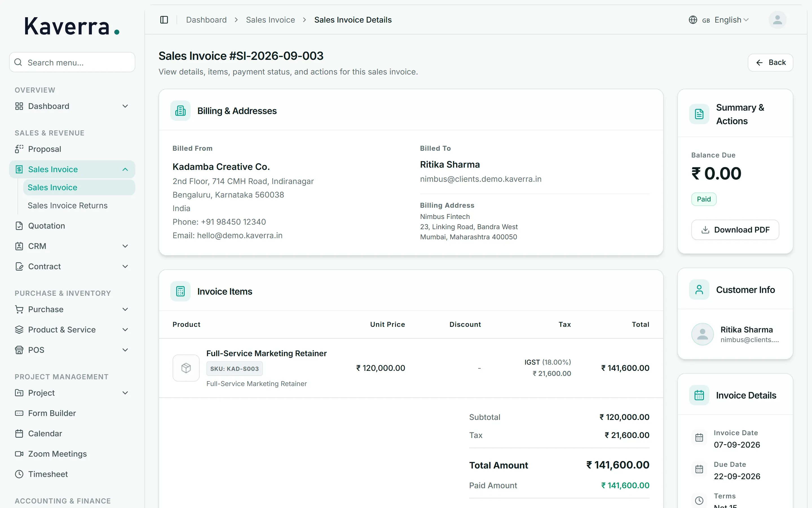Screen dimensions: 812x508
Task: Click the Customer Info person icon
Action: point(699,289)
